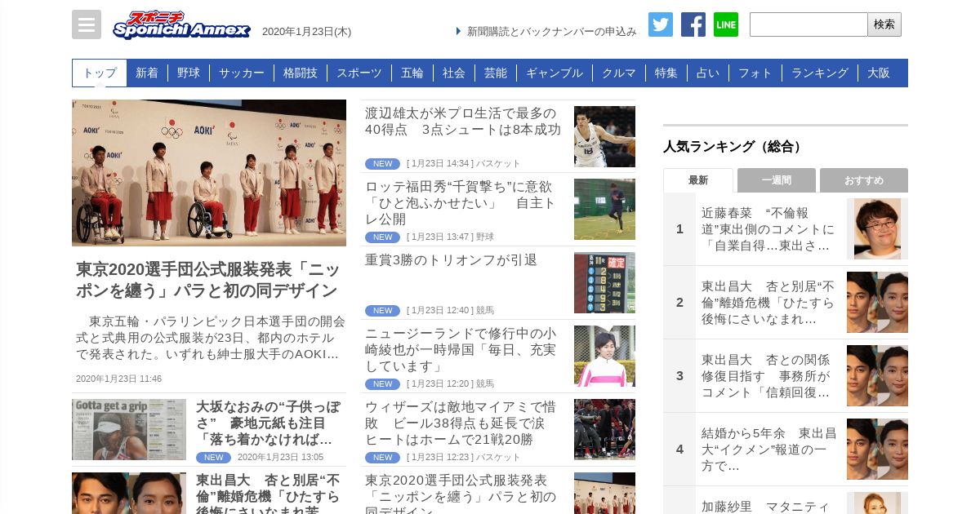Open the ギャンブル nav item

pyautogui.click(x=555, y=73)
